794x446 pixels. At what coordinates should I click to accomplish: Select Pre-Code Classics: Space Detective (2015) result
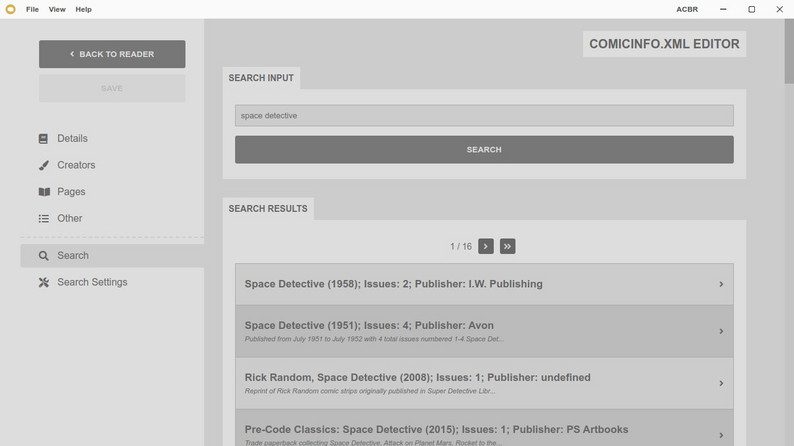484,428
